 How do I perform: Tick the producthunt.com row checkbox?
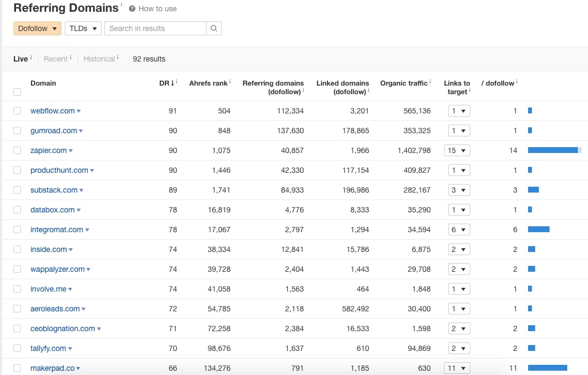click(17, 170)
